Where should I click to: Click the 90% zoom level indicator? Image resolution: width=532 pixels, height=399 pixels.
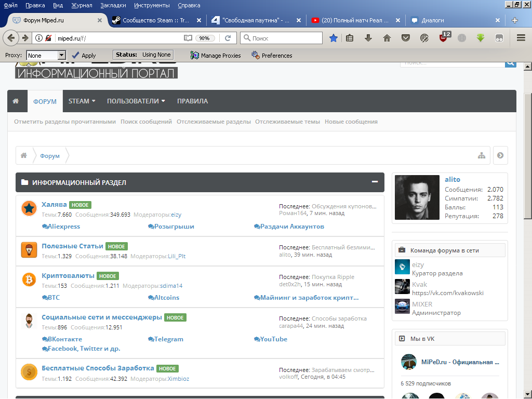(205, 38)
